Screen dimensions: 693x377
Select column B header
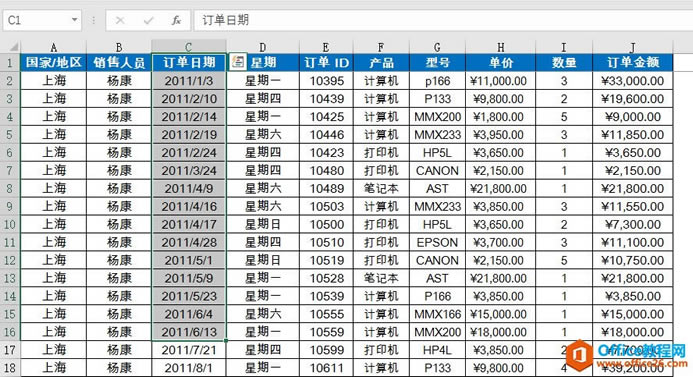click(x=119, y=47)
